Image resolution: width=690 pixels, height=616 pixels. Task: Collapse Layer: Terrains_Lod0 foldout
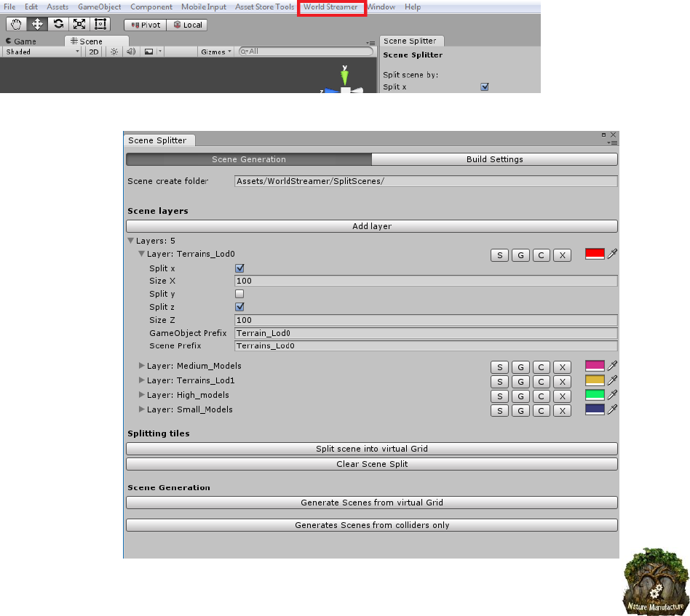tap(141, 254)
